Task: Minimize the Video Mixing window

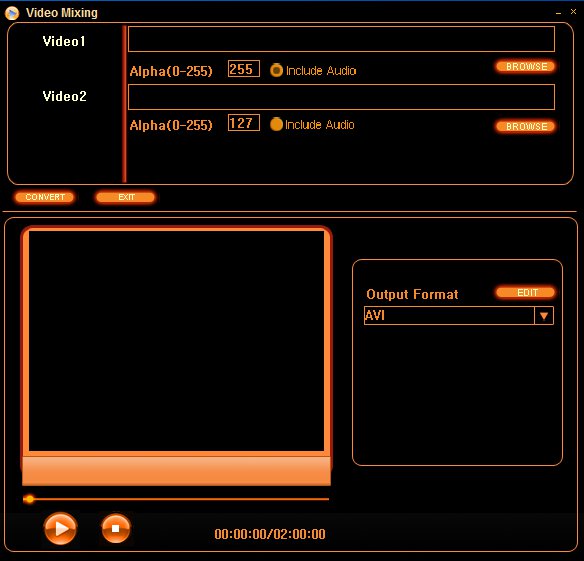Action: (558, 13)
